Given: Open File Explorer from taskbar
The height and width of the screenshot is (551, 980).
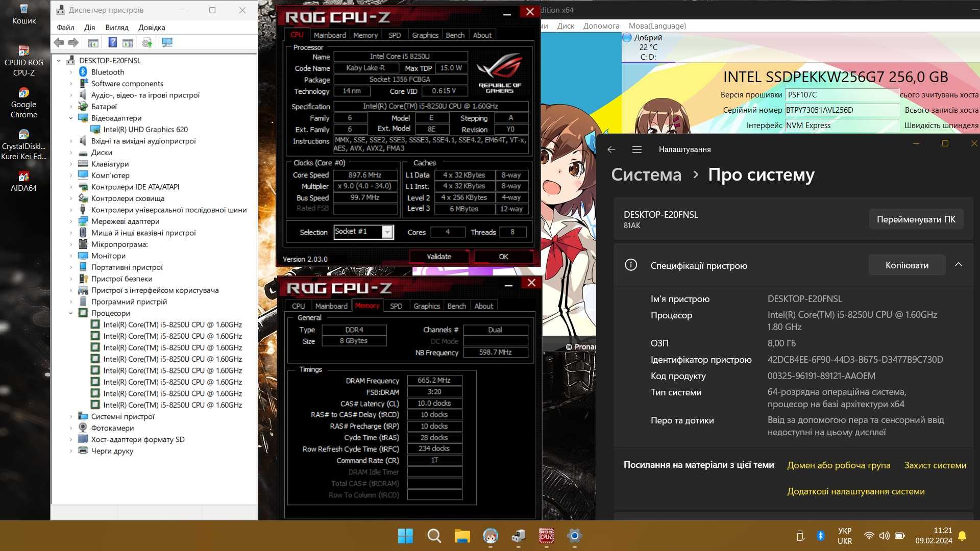Looking at the screenshot, I should coord(462,536).
